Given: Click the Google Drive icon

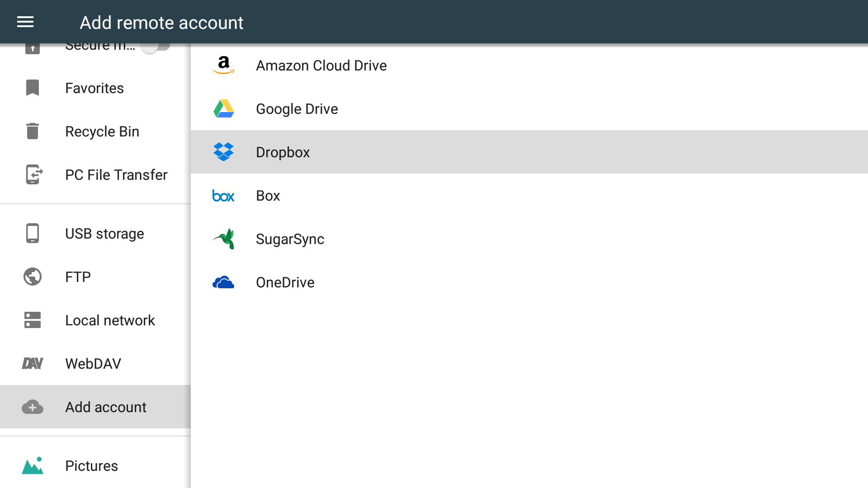Looking at the screenshot, I should click(223, 108).
